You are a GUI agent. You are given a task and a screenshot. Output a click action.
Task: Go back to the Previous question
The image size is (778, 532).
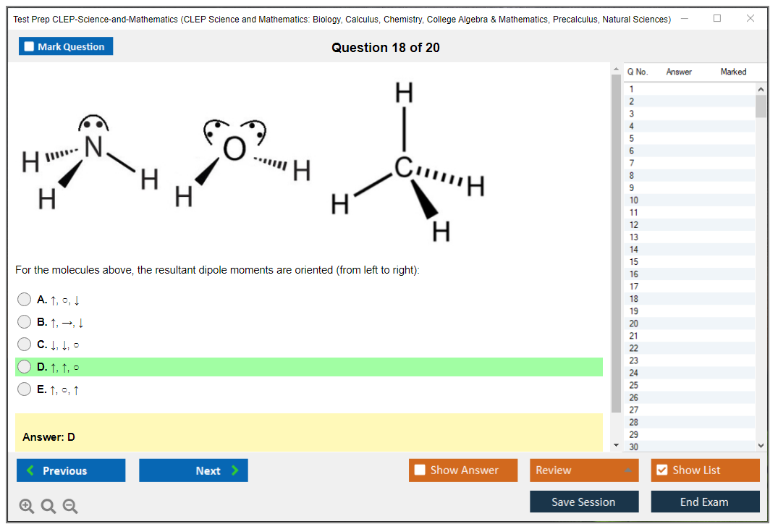pos(71,470)
